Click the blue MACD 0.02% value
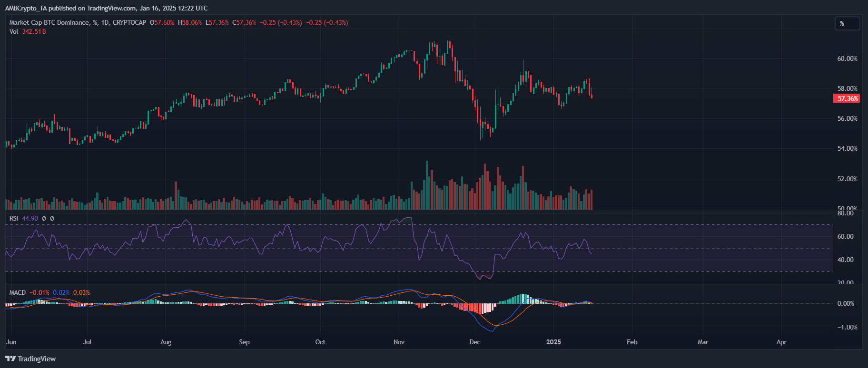 (x=61, y=292)
